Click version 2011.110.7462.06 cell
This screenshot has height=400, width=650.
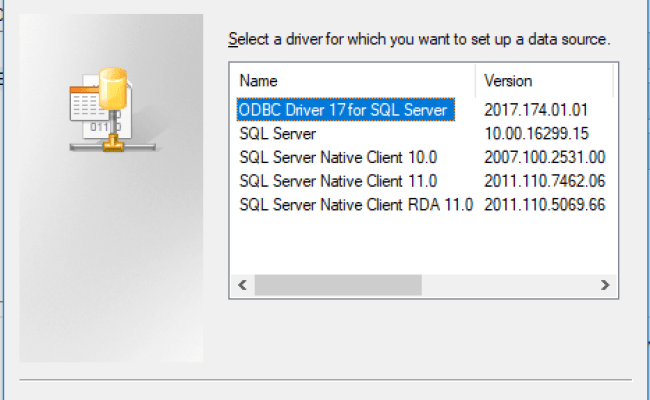(544, 181)
